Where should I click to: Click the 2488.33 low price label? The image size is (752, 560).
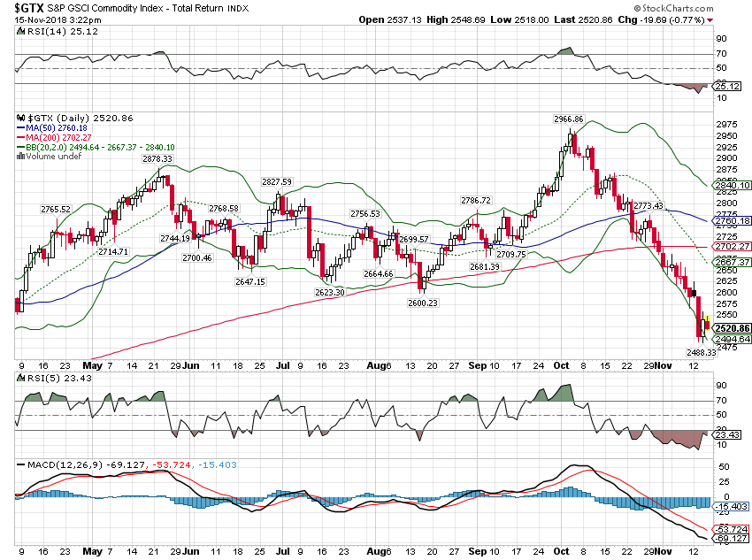[x=702, y=352]
